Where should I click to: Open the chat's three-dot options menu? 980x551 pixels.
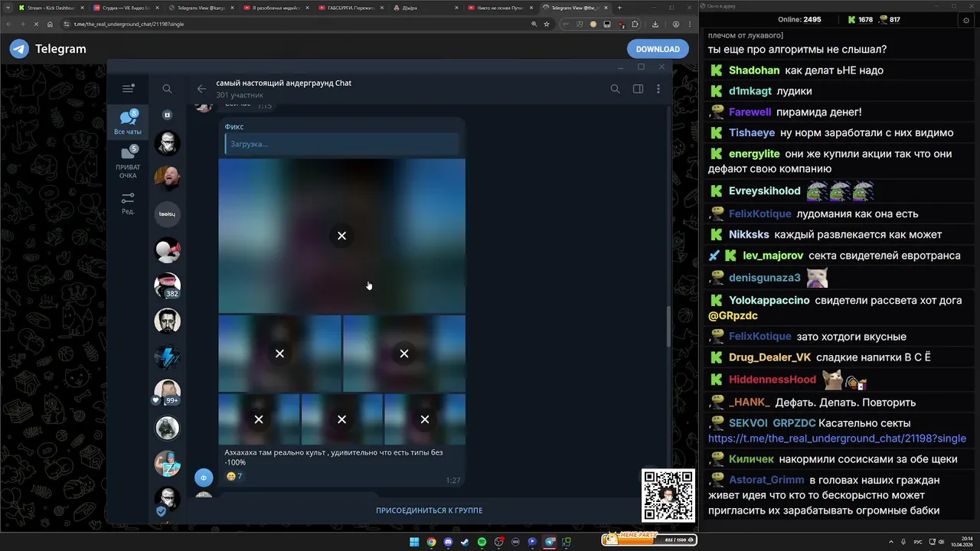point(658,89)
